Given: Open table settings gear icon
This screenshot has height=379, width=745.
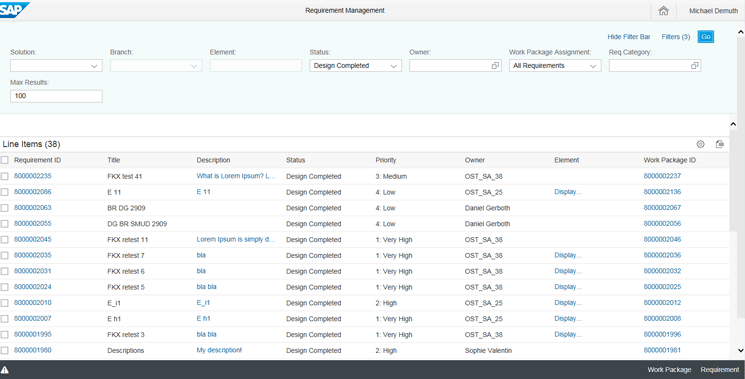Looking at the screenshot, I should click(x=700, y=144).
